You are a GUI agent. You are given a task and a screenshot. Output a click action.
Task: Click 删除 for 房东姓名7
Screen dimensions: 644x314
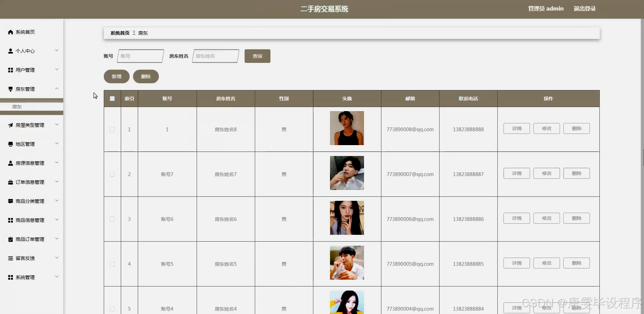[x=577, y=173]
